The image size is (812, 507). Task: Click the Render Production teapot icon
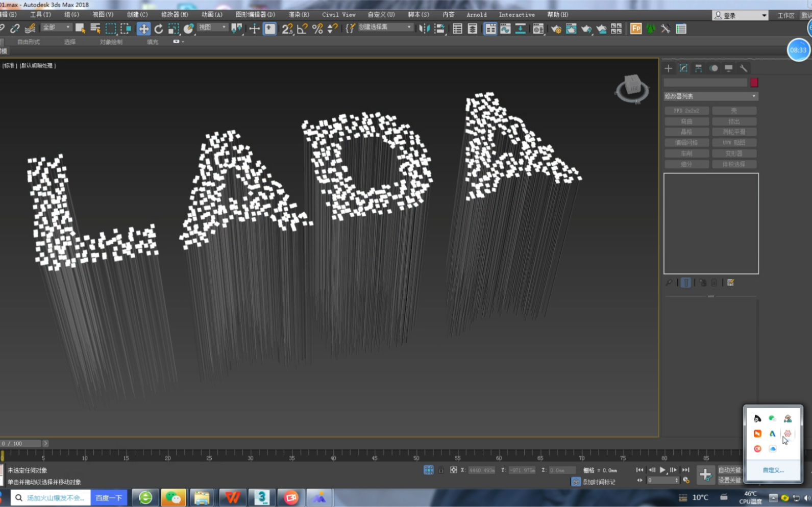tap(586, 29)
